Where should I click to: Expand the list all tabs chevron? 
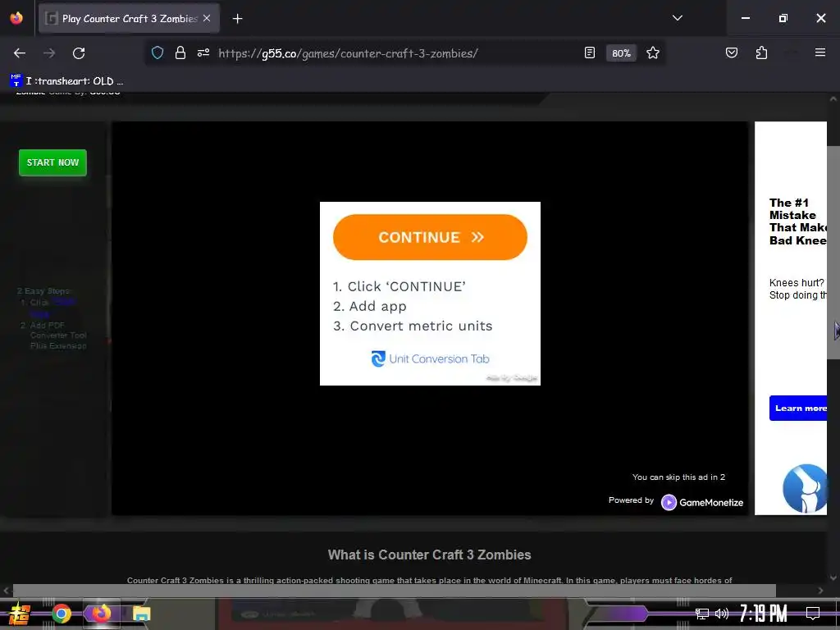(x=677, y=18)
